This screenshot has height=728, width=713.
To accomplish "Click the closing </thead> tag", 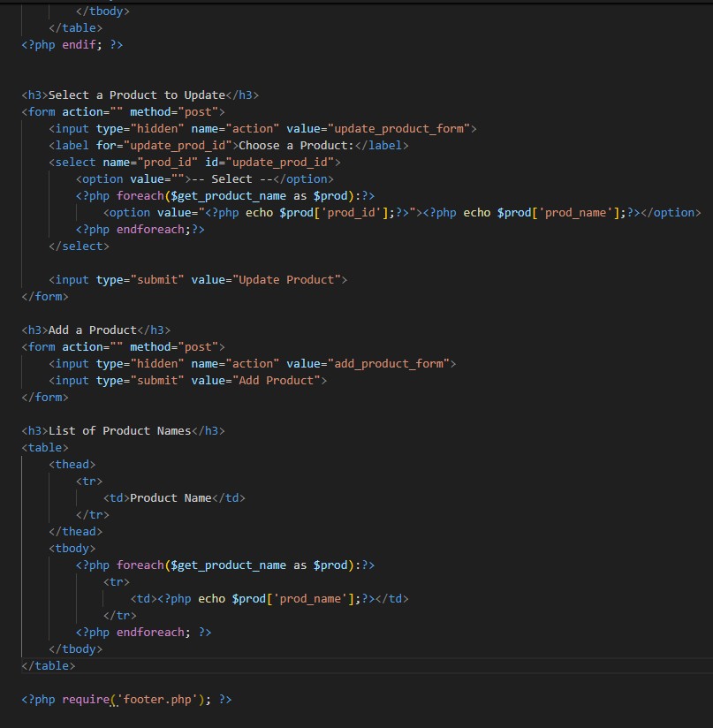I will click(76, 532).
